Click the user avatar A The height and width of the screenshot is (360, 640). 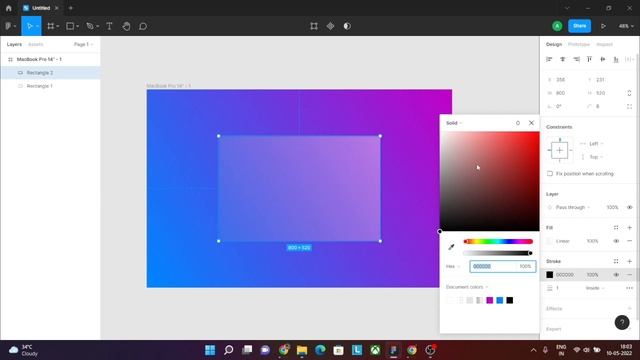pyautogui.click(x=557, y=26)
